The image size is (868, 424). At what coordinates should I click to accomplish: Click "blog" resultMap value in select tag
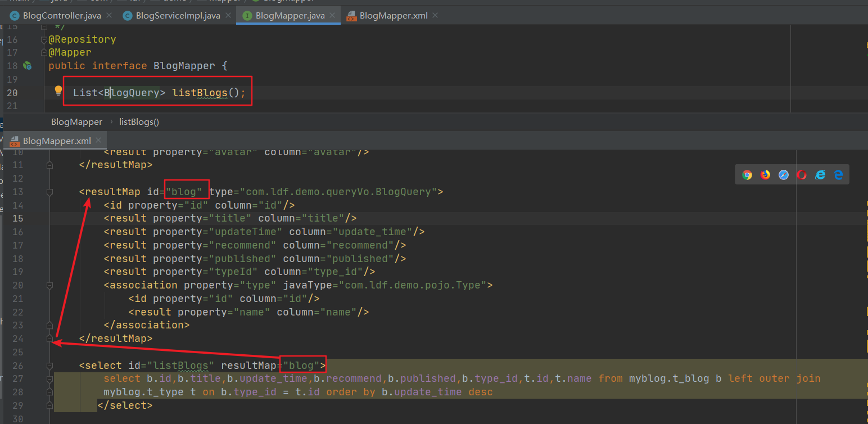[301, 366]
